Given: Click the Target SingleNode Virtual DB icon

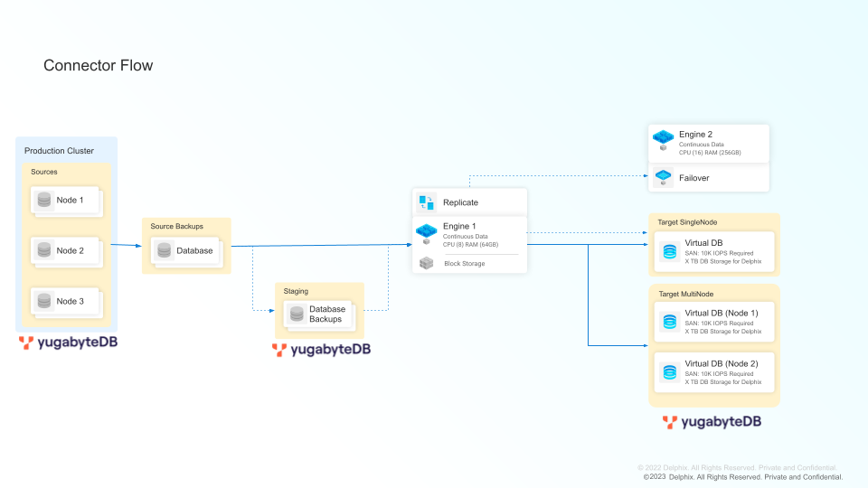Looking at the screenshot, I should click(669, 251).
